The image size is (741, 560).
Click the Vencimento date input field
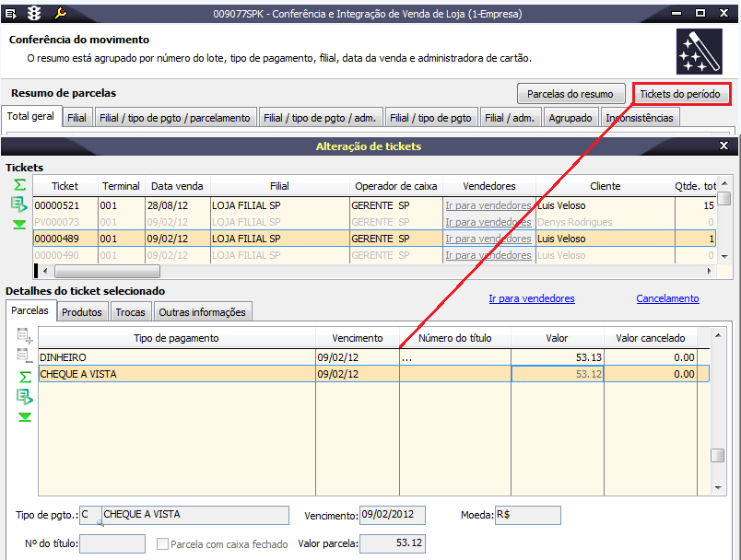pyautogui.click(x=393, y=515)
